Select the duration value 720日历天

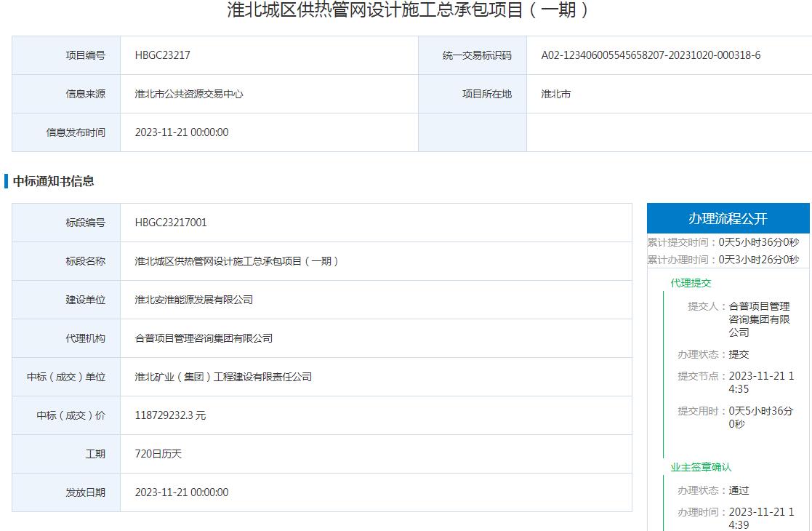pyautogui.click(x=158, y=454)
